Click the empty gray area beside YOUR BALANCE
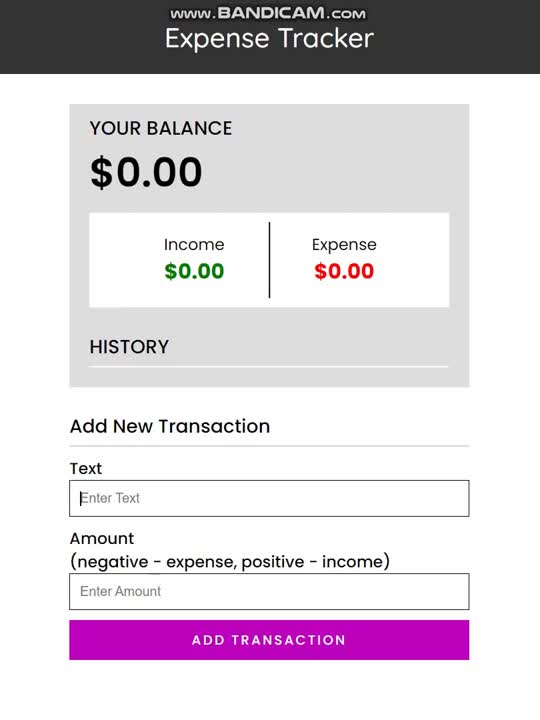The image size is (540, 720). [349, 152]
